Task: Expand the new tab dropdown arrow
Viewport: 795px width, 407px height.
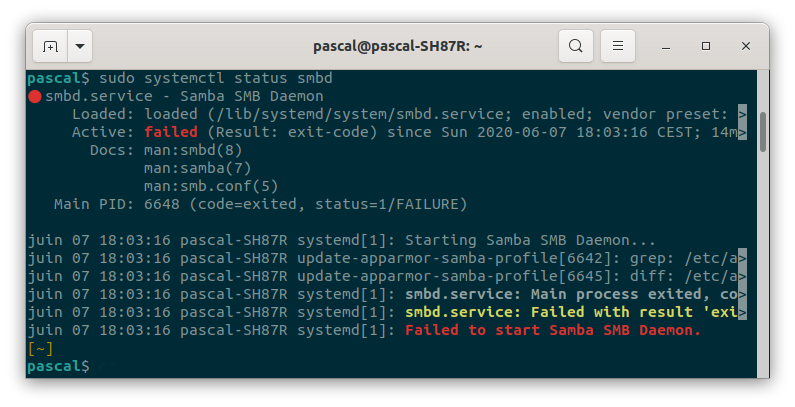Action: pyautogui.click(x=80, y=46)
